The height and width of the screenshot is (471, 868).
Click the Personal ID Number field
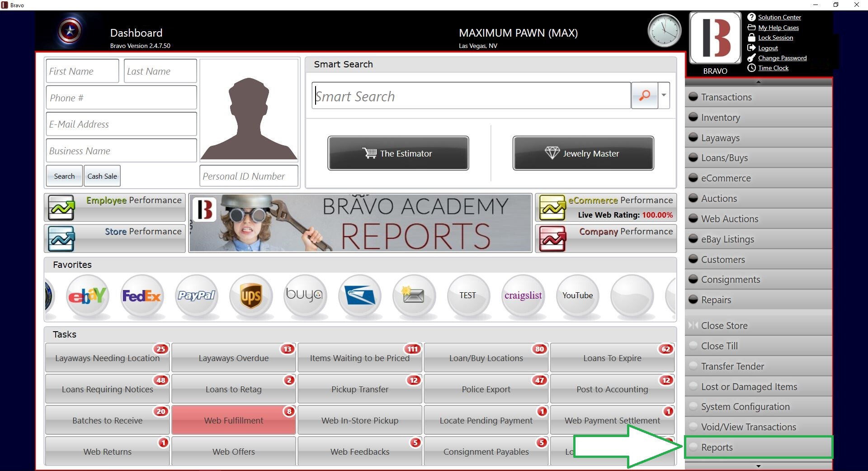tap(249, 176)
